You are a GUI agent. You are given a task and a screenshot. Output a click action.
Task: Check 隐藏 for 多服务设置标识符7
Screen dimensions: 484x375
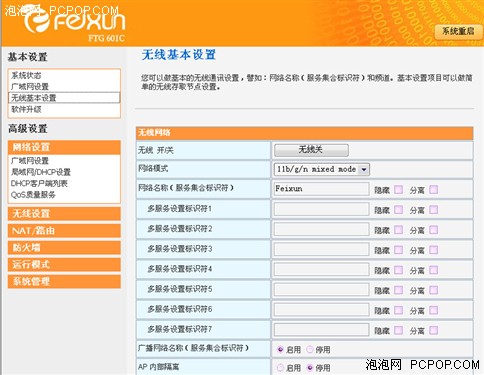coord(398,330)
